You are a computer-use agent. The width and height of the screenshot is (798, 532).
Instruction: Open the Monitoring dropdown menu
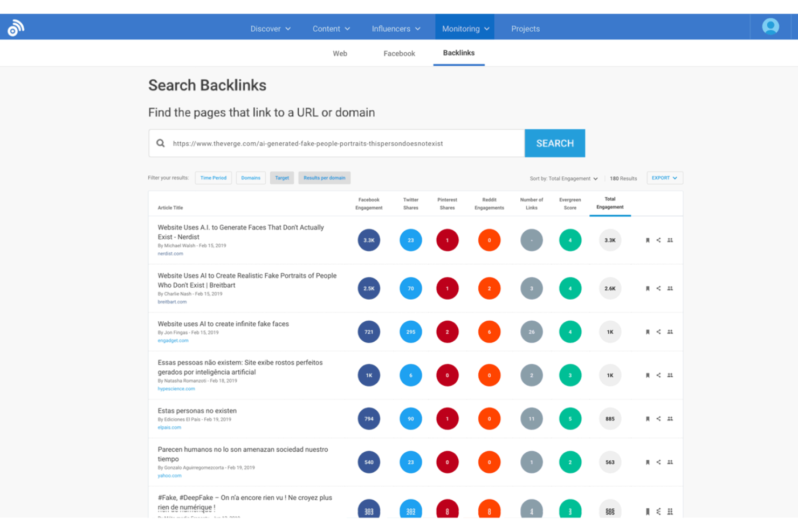tap(464, 28)
